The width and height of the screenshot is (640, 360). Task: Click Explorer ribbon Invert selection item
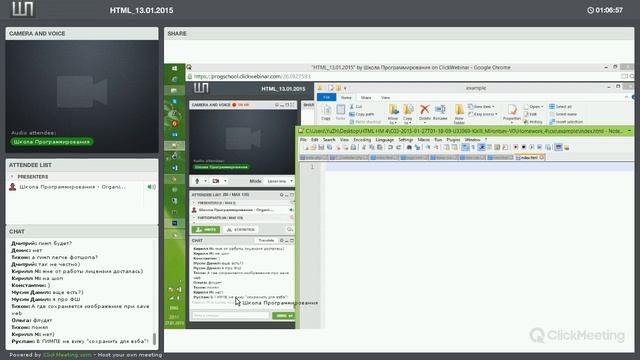(566, 122)
